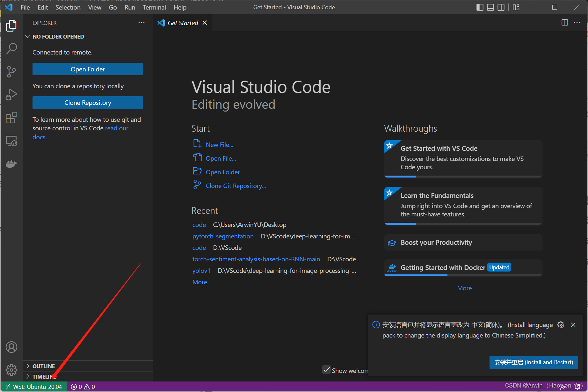Click Install and Restart button

(x=534, y=362)
